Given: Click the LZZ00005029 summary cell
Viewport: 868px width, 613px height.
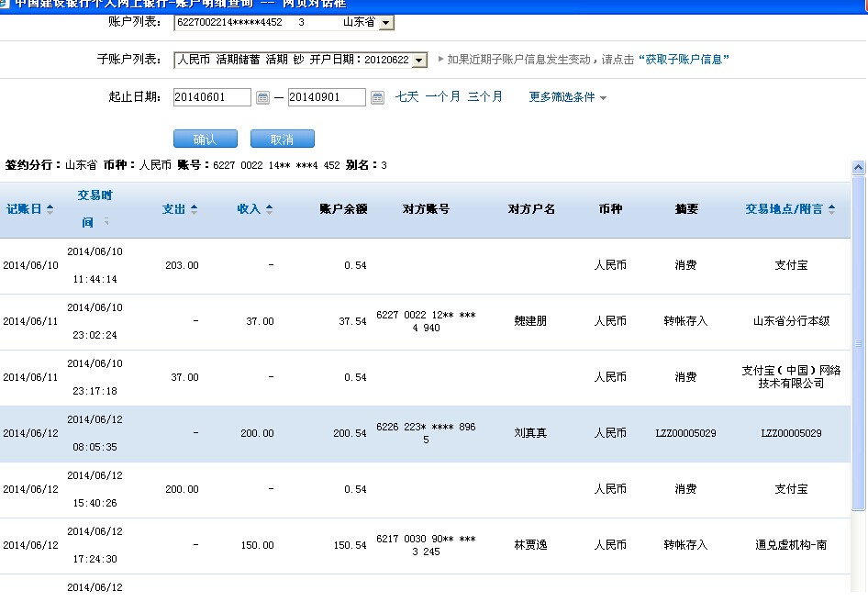Looking at the screenshot, I should tap(686, 433).
